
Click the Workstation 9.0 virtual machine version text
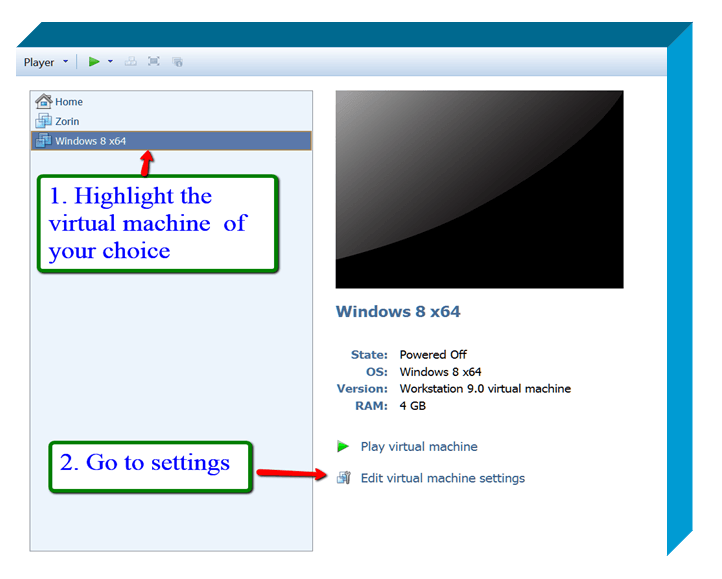click(485, 389)
